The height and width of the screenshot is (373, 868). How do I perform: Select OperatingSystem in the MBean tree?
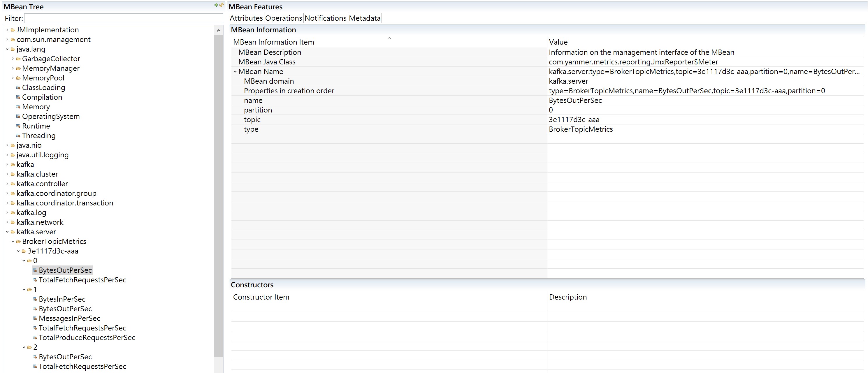[51, 117]
